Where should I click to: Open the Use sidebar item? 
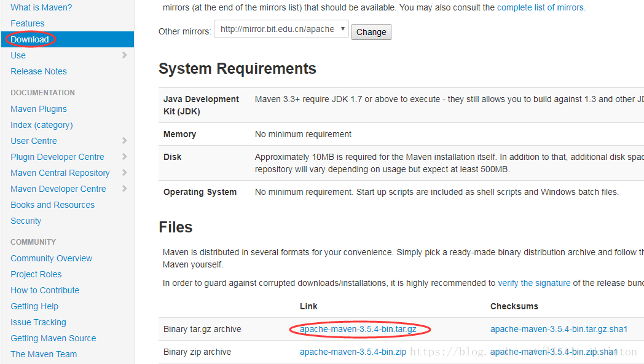[18, 55]
